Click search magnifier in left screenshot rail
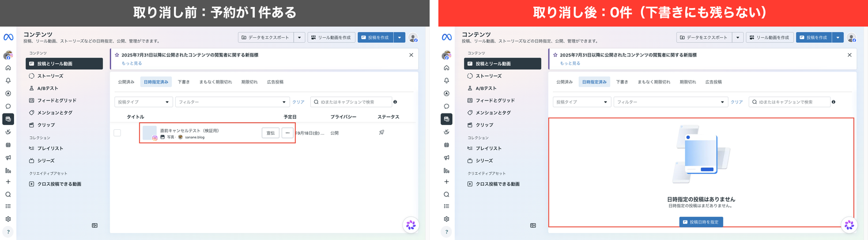The height and width of the screenshot is (240, 868). click(x=8, y=194)
